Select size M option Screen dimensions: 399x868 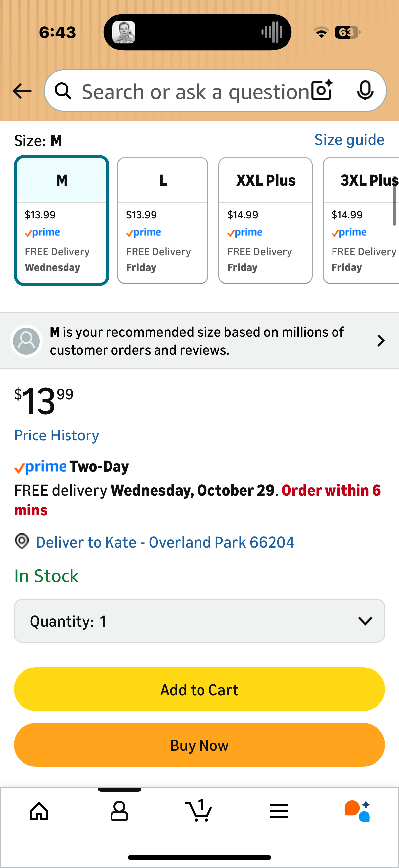point(62,220)
